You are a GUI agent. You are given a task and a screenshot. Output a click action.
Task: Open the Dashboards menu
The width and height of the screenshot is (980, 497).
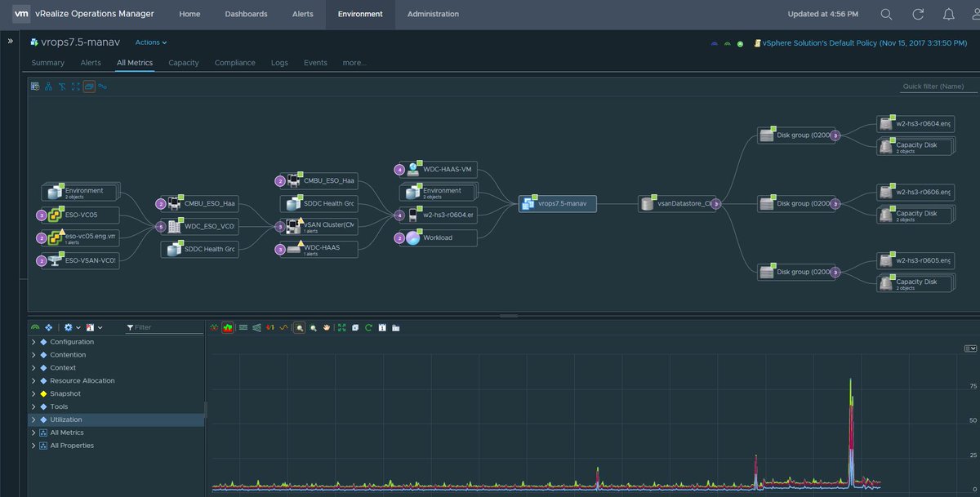tap(246, 14)
